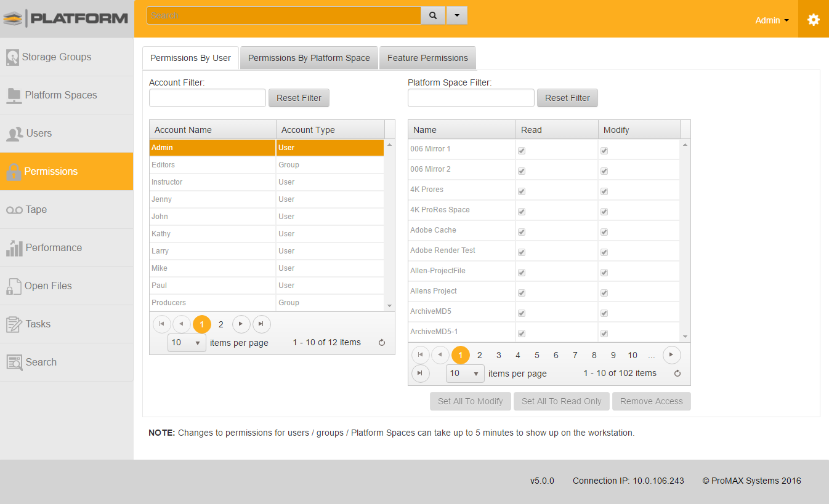Open the Performance section

(67, 248)
